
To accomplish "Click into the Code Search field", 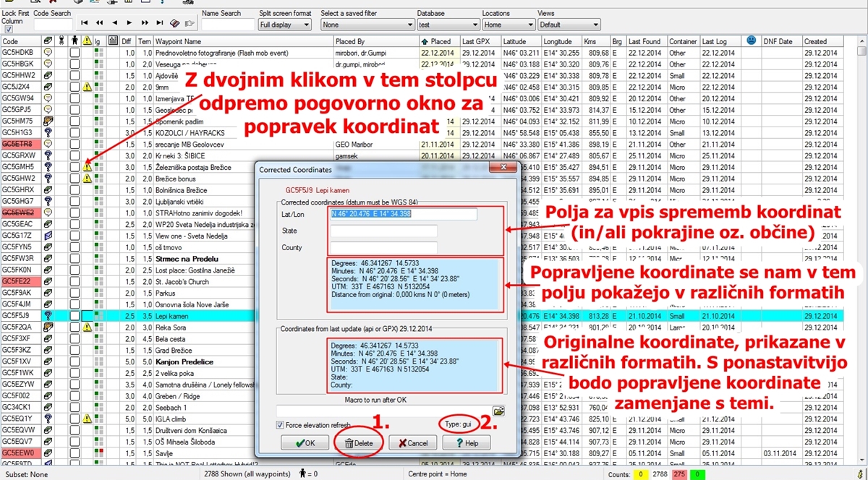I will (x=53, y=25).
